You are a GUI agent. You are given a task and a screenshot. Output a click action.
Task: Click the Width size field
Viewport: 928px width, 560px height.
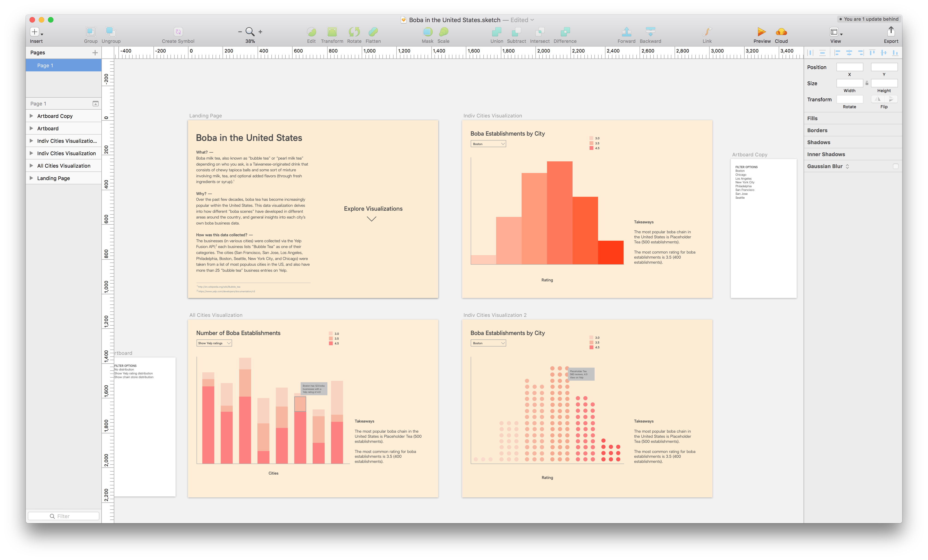[x=849, y=83]
